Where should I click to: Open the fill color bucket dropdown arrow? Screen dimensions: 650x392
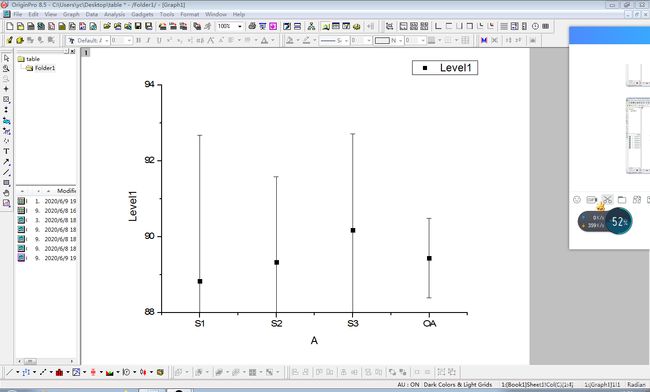tap(298, 40)
